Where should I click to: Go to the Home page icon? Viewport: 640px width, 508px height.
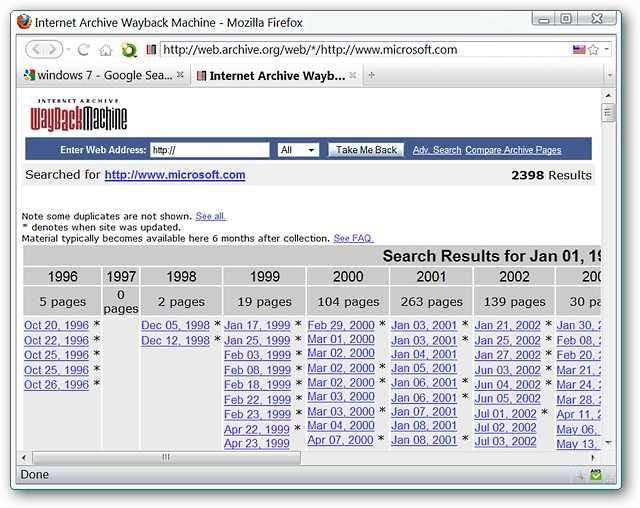[x=105, y=49]
